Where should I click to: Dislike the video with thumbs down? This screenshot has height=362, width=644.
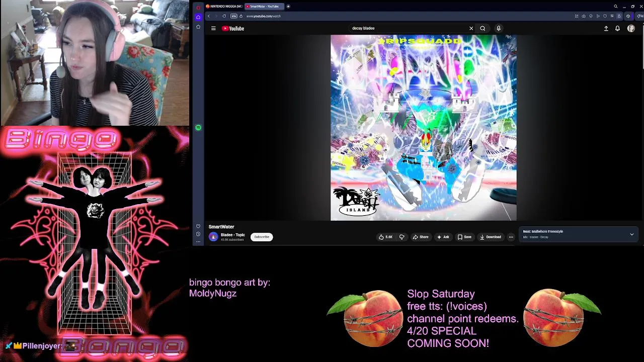click(x=401, y=237)
